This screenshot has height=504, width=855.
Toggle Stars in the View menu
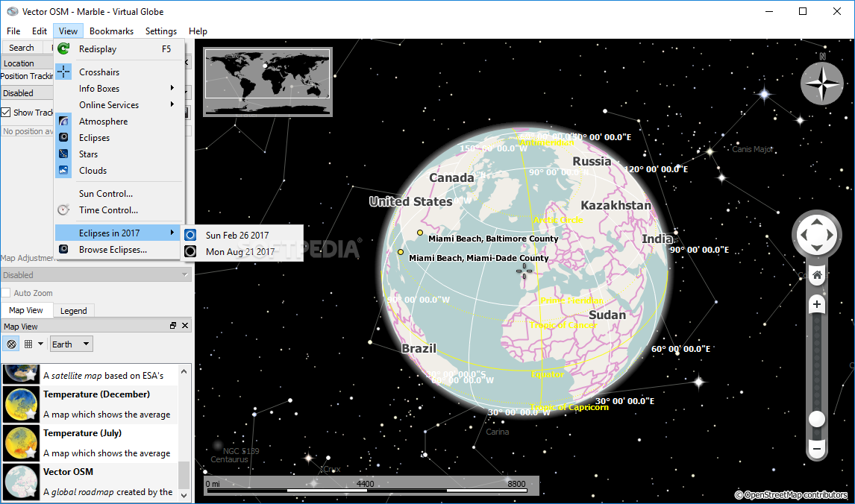click(119, 154)
